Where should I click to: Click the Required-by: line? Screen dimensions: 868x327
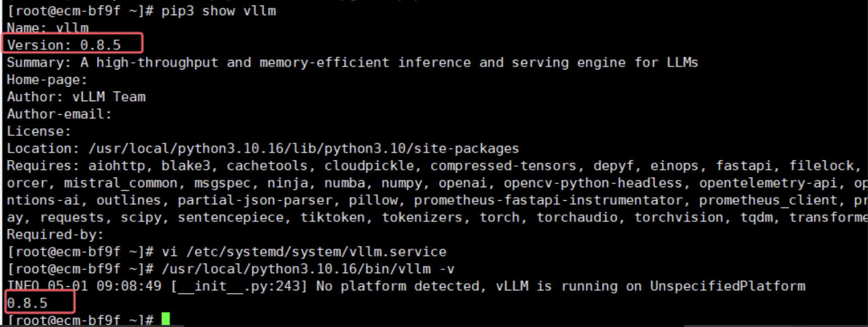coord(55,235)
